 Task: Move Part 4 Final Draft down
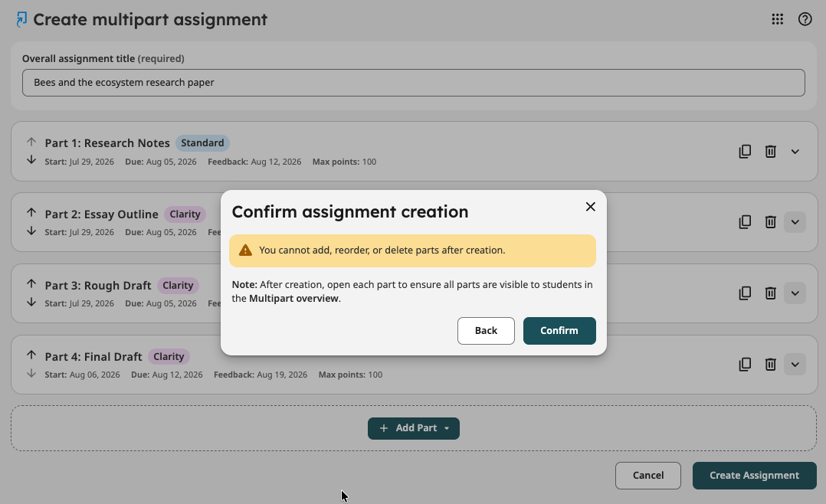(31, 373)
